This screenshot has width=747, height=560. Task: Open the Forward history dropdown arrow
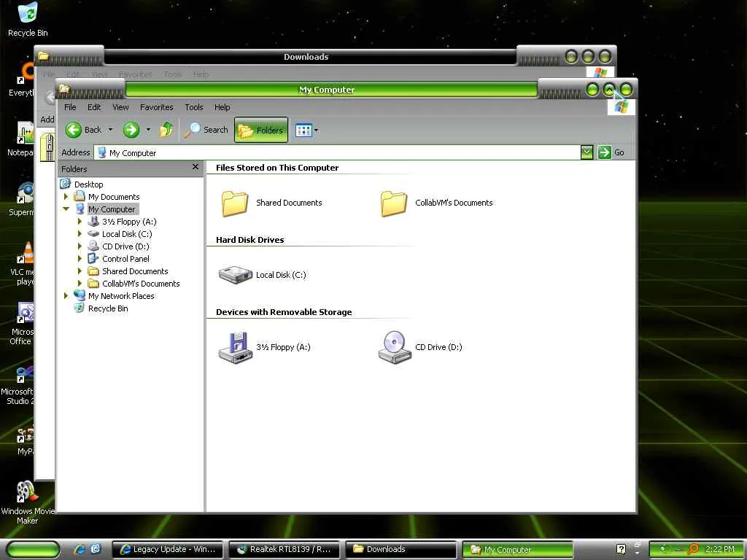click(148, 130)
